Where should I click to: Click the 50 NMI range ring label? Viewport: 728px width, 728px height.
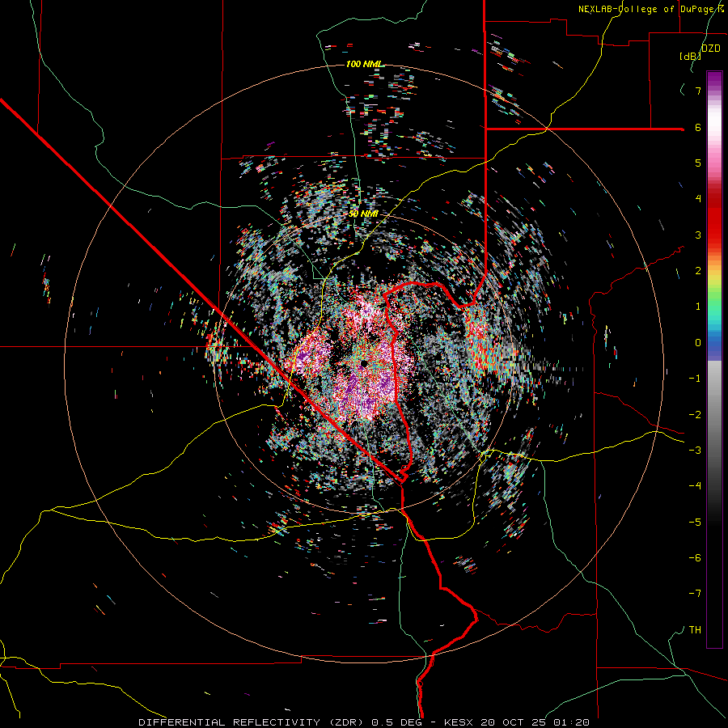[363, 214]
